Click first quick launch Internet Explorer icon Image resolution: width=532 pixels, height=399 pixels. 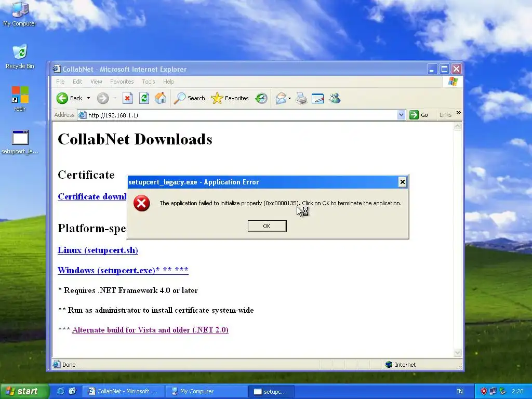[60, 391]
